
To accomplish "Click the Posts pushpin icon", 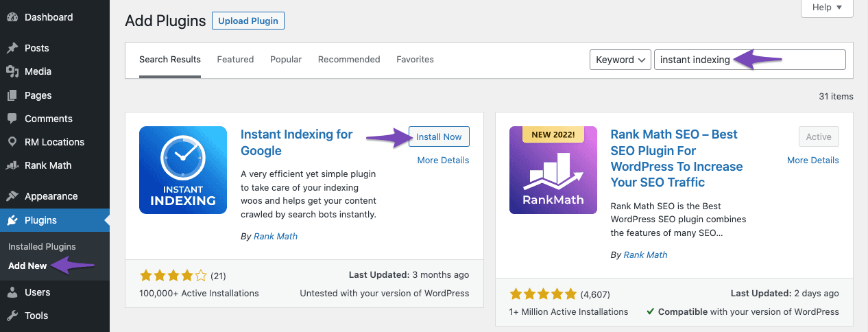I will coord(12,48).
